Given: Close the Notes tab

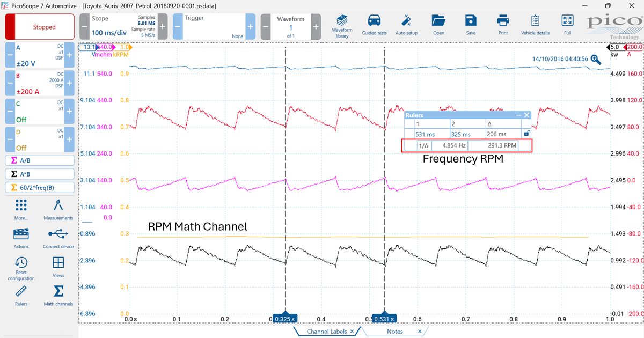Looking at the screenshot, I should [x=420, y=332].
